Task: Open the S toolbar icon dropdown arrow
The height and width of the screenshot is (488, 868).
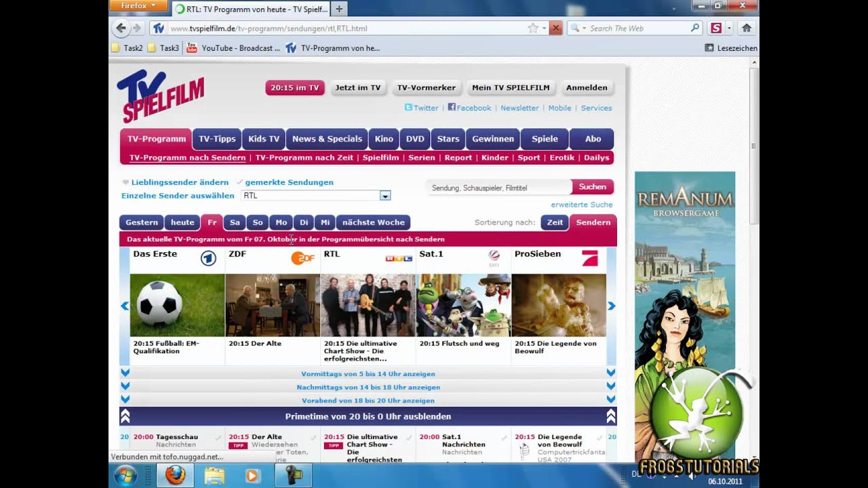Action: (729, 28)
